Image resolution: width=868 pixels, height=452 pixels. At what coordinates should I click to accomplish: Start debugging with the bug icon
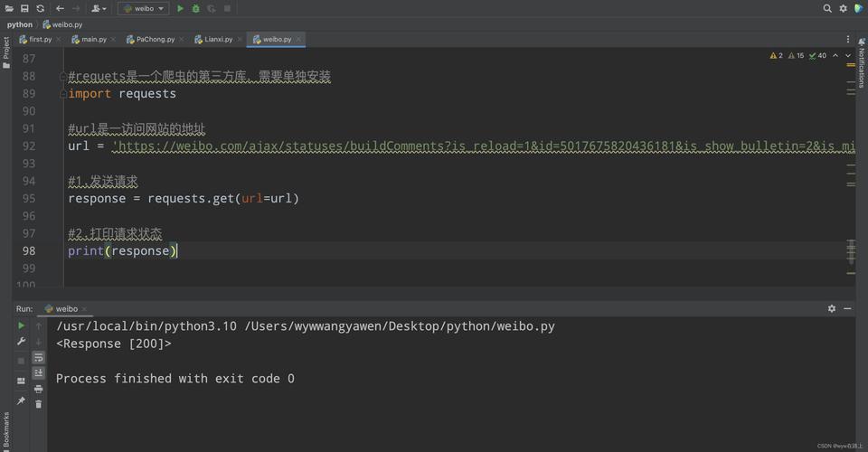point(195,8)
